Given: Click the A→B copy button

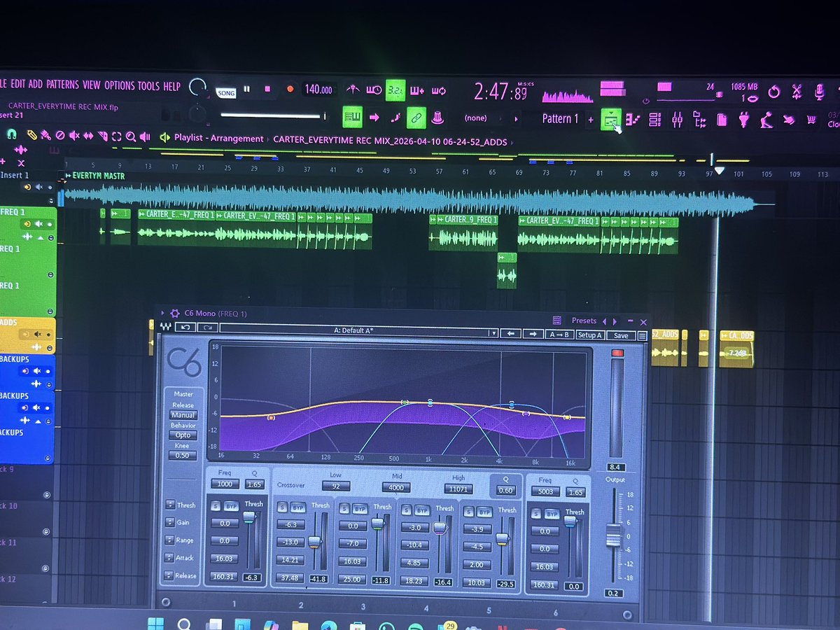Looking at the screenshot, I should tap(559, 335).
